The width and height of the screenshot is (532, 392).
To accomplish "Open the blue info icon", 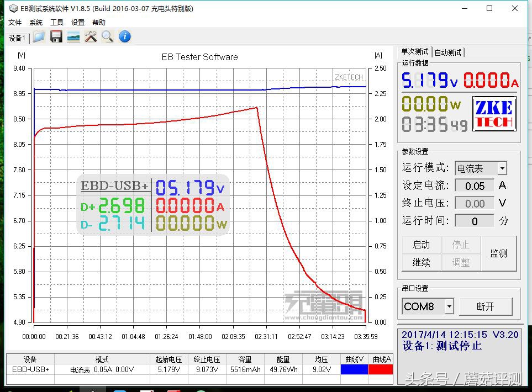I will pos(125,36).
